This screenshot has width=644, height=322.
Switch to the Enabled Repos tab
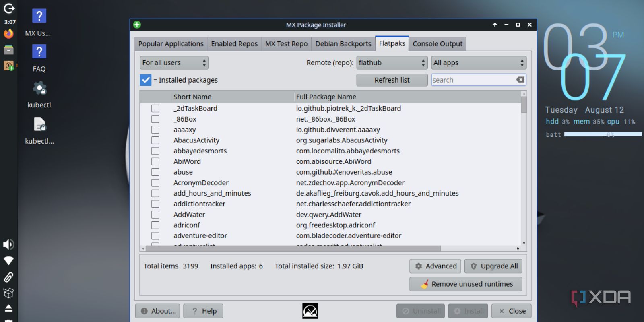pos(234,44)
